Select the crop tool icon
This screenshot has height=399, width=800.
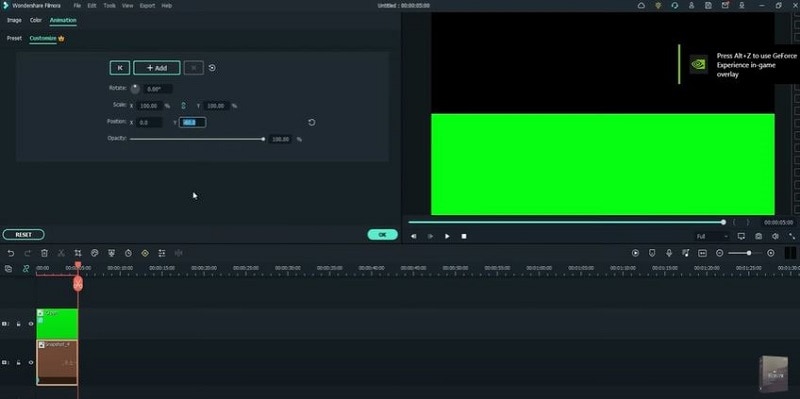point(78,253)
